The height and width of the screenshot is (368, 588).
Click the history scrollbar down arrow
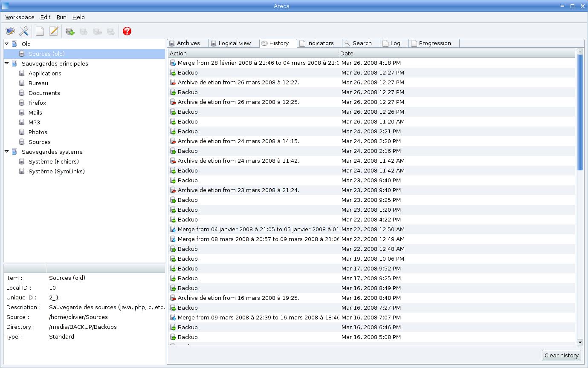(x=580, y=342)
